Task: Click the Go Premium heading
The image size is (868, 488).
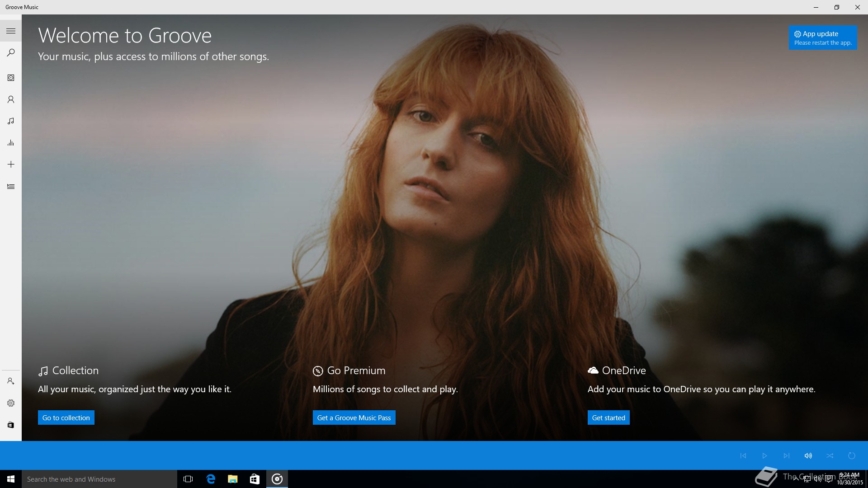Action: (x=349, y=371)
